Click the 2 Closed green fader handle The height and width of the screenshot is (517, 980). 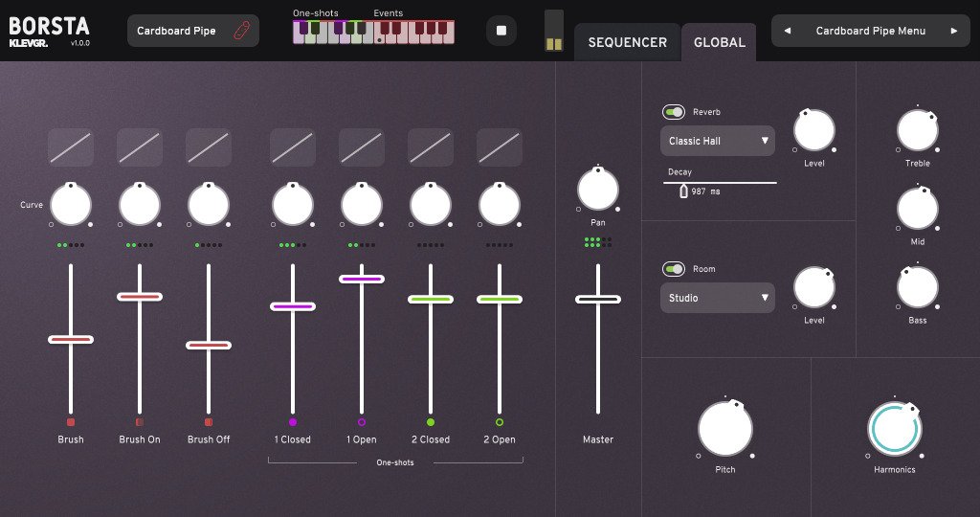[431, 300]
